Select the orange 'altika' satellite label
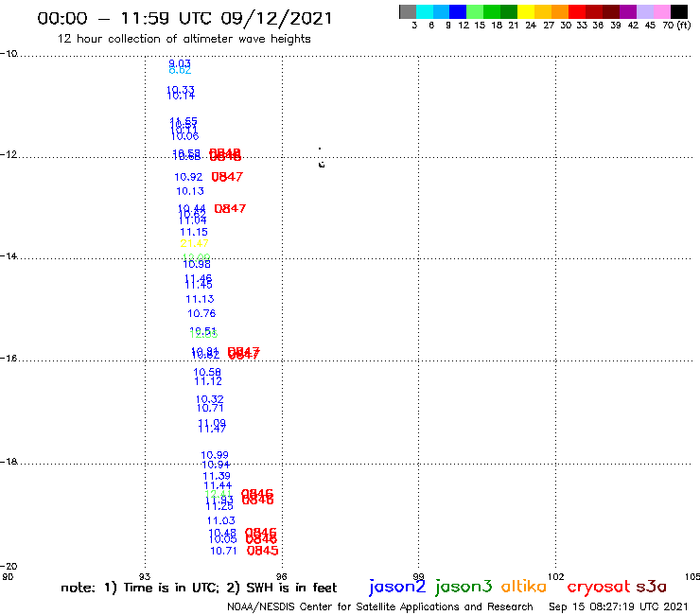The height and width of the screenshot is (615, 700). coord(524,586)
